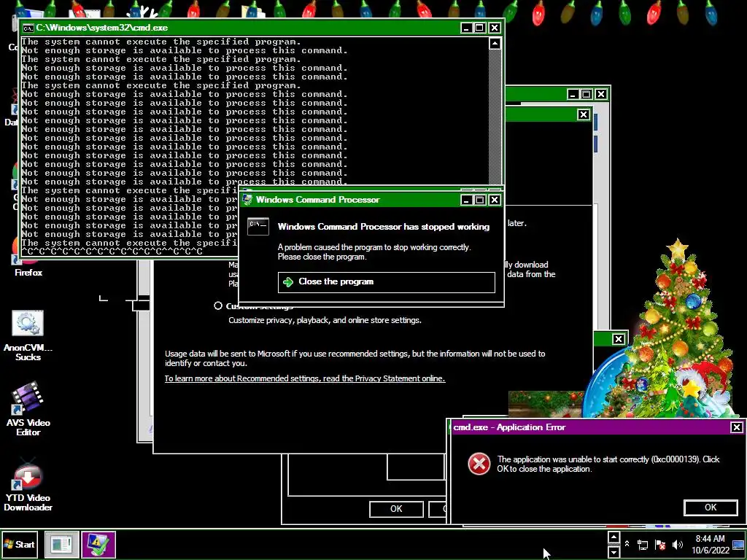Launch YTD Video Downloader from the desktop
The image size is (747, 560).
click(28, 485)
